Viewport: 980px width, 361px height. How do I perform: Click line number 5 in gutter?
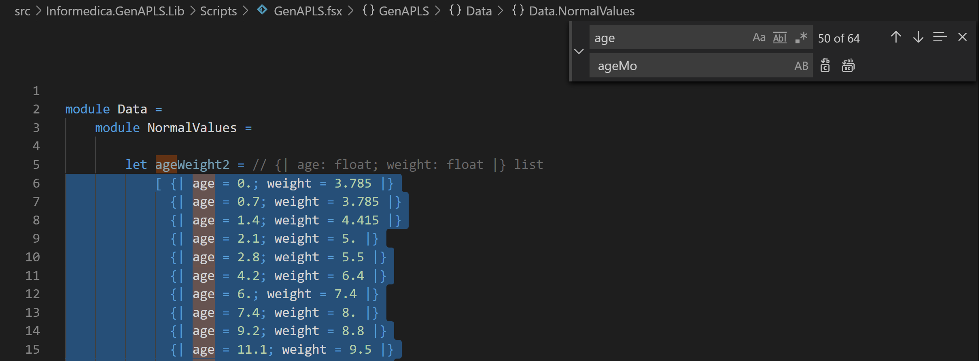(36, 164)
